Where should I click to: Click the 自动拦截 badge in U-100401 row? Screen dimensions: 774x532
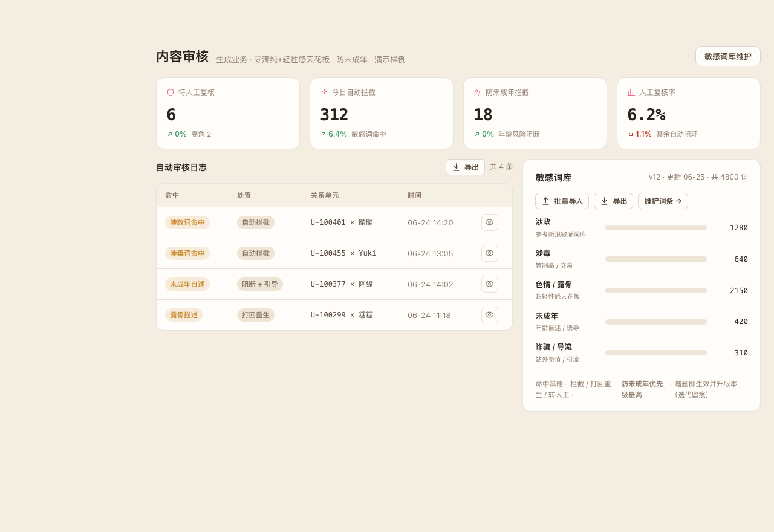pos(256,222)
